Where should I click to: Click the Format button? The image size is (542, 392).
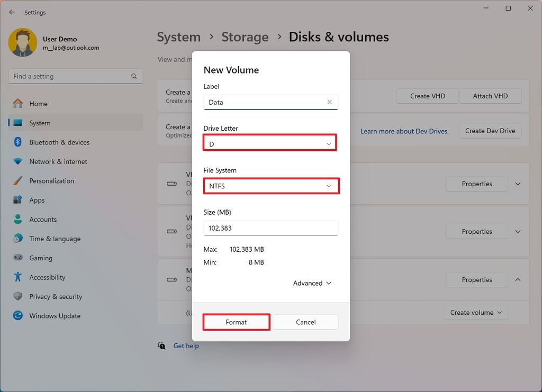click(x=236, y=322)
